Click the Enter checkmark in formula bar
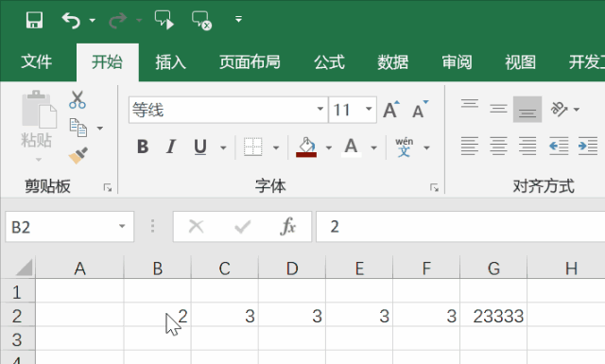 pyautogui.click(x=243, y=227)
